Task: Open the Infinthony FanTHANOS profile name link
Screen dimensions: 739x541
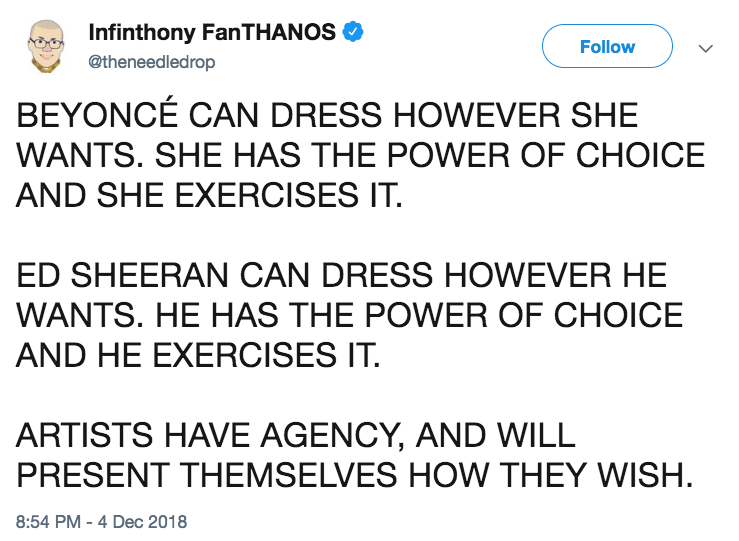Action: tap(212, 32)
